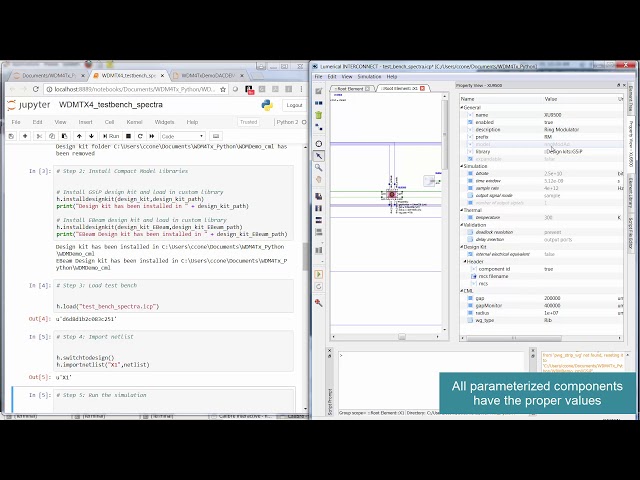Click the Run button in Jupyter toolbar
This screenshot has width=640, height=480.
[111, 136]
